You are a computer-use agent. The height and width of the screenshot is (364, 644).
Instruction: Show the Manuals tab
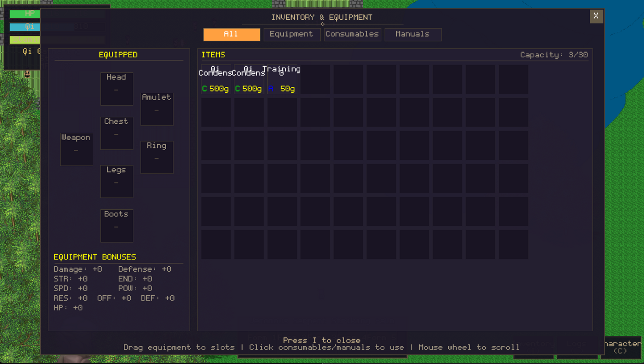coord(413,34)
